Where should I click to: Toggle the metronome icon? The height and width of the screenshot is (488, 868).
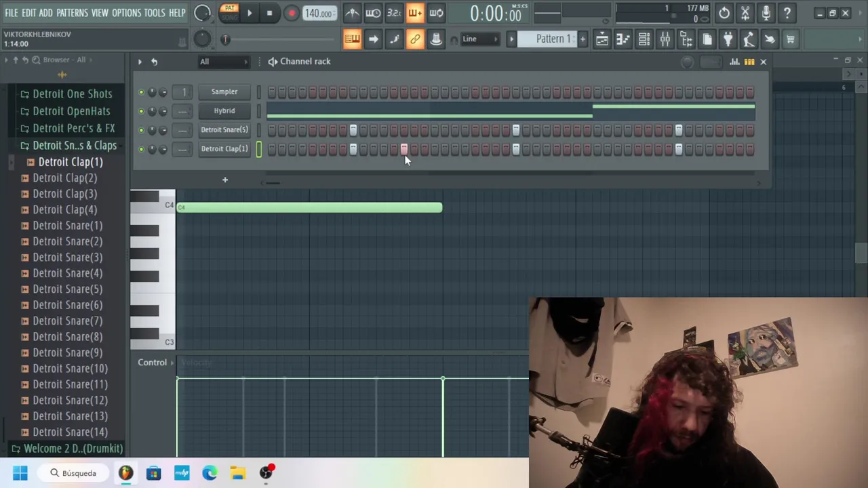pos(352,13)
